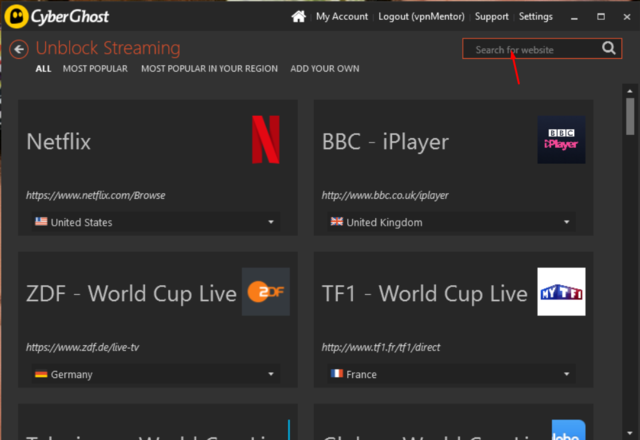Click the Home icon in header
The width and height of the screenshot is (640, 440).
298,17
